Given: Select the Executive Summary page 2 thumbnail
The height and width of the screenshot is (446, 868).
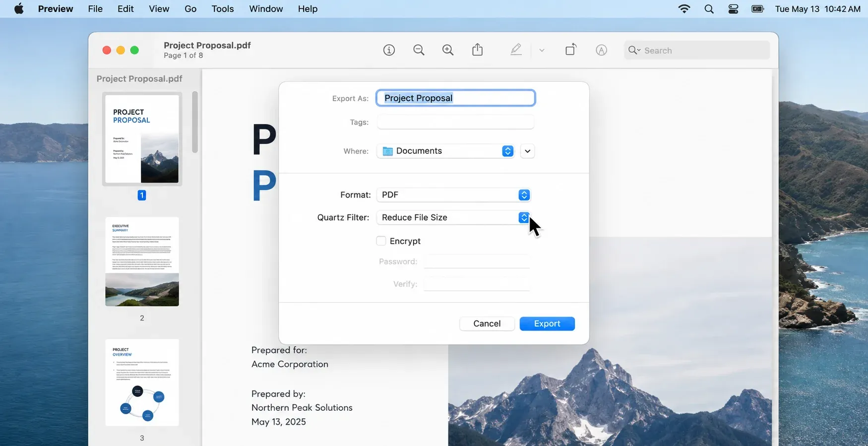Looking at the screenshot, I should [142, 261].
